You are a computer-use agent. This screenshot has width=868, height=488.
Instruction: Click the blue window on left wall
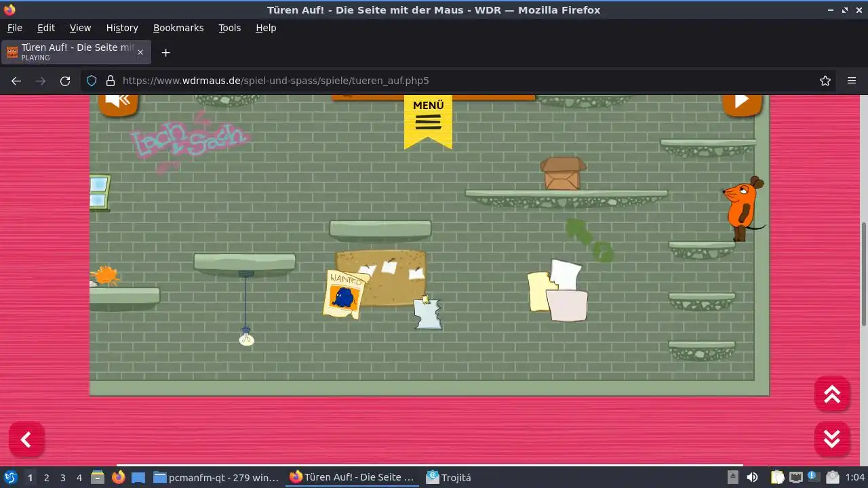[x=99, y=192]
